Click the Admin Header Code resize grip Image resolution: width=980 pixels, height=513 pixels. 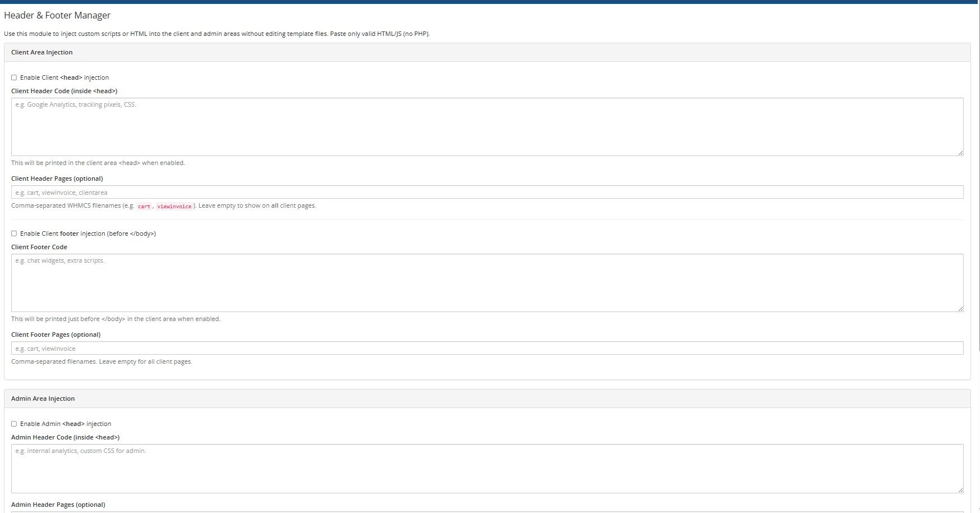(x=960, y=490)
